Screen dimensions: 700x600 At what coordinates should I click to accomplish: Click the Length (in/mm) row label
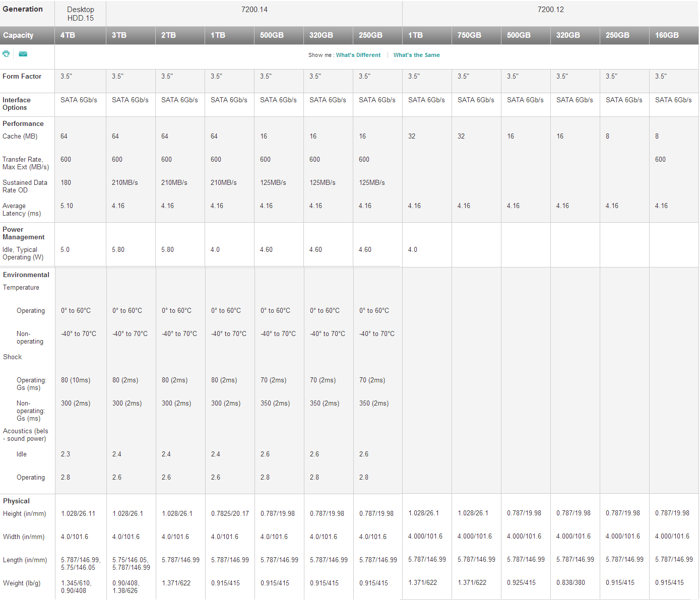click(x=25, y=560)
